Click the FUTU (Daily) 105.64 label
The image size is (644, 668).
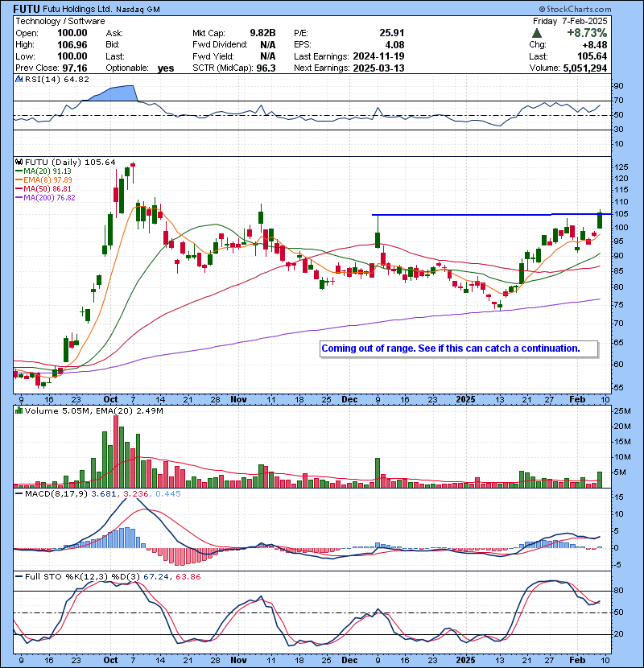70,163
